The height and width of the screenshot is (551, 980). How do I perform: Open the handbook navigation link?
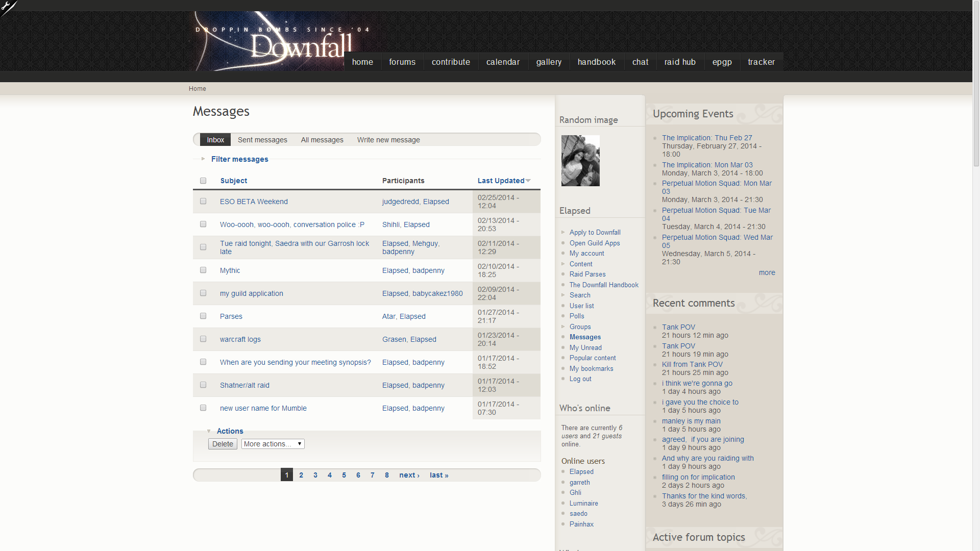tap(596, 62)
